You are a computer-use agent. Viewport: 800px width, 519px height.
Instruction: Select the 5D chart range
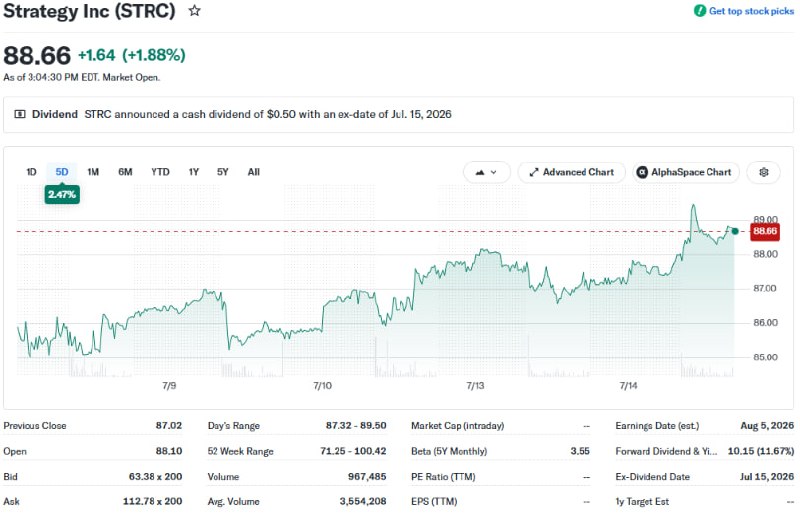(62, 172)
